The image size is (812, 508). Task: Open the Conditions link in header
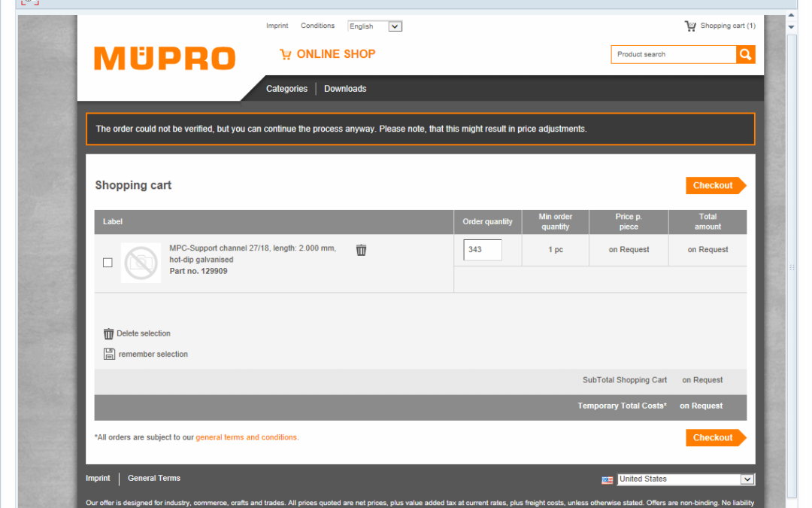317,26
